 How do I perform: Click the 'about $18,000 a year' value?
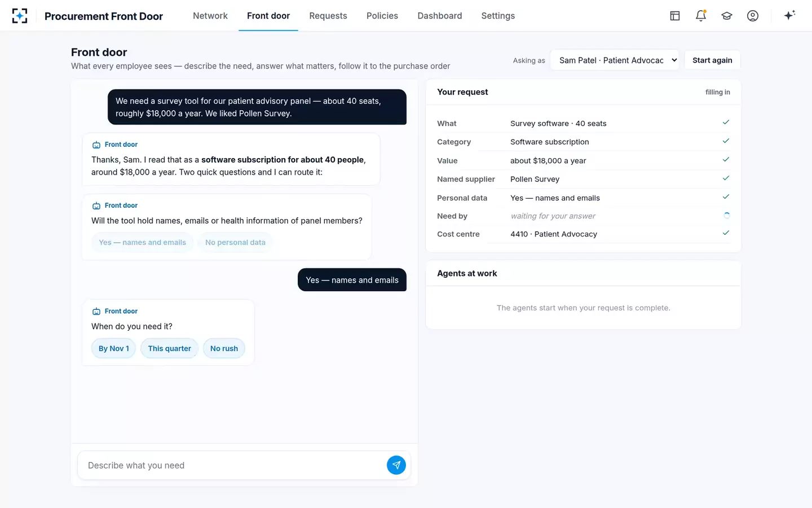[x=548, y=161]
